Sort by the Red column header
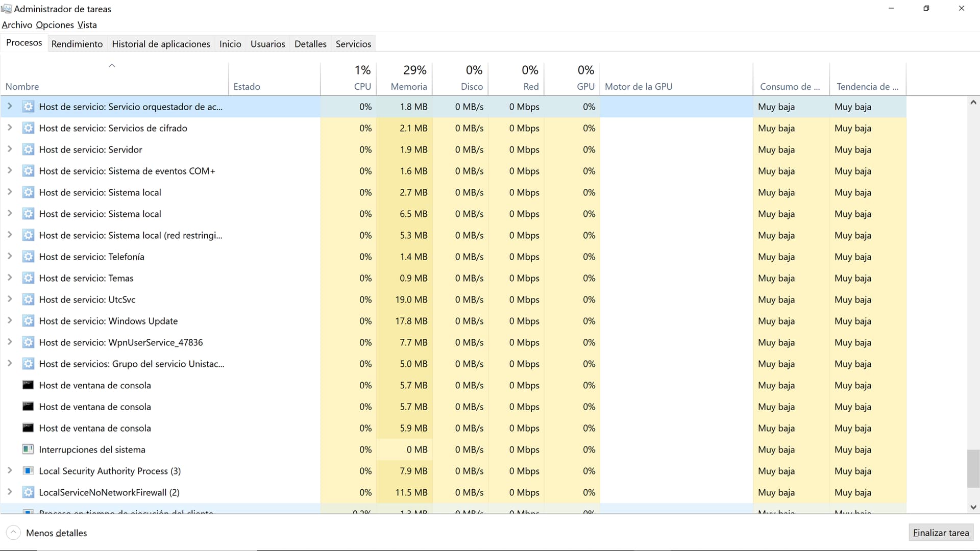The image size is (980, 551). (516, 79)
